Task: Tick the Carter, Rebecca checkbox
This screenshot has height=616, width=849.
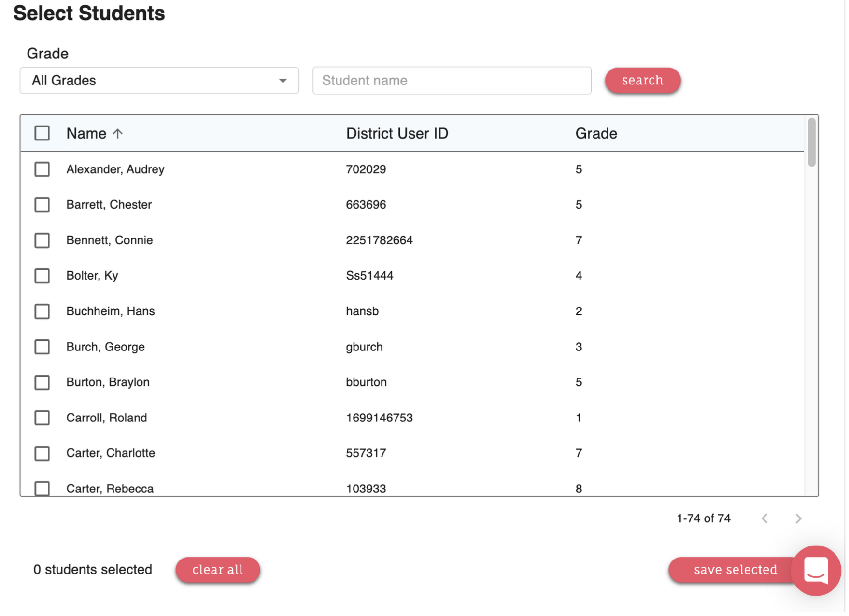Action: pyautogui.click(x=42, y=490)
